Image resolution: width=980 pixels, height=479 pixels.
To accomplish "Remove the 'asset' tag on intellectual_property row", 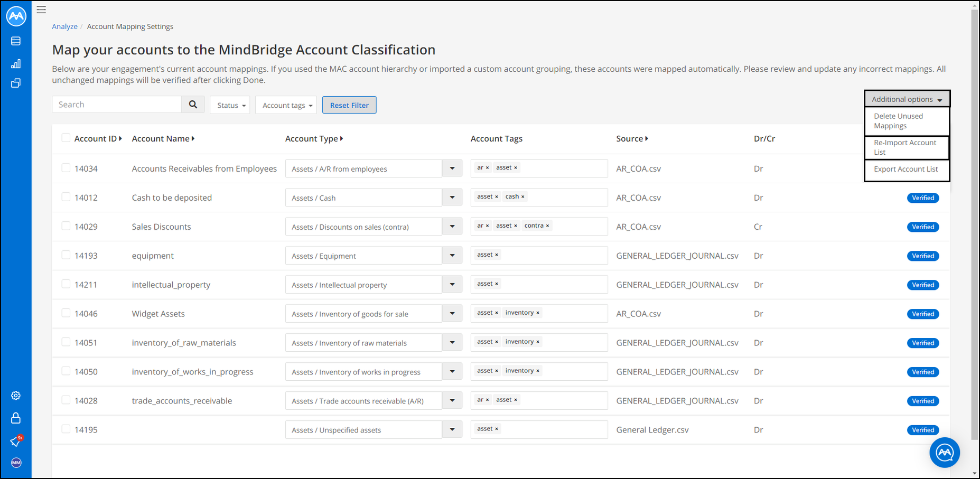I will [497, 284].
